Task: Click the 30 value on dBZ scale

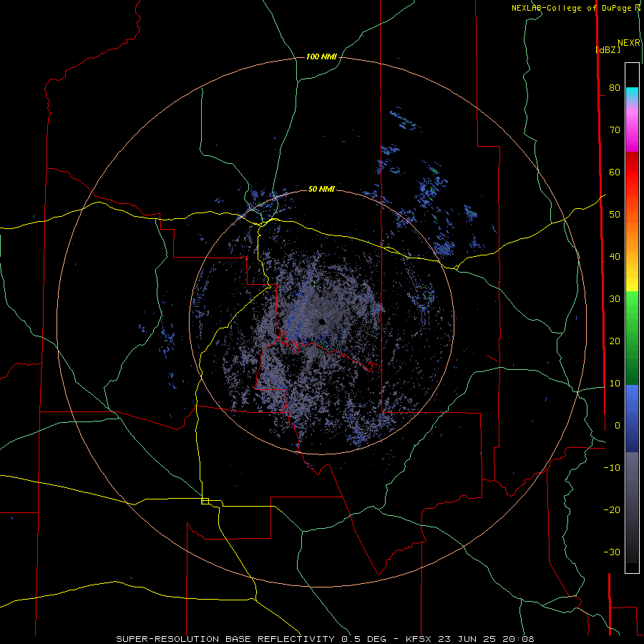Action: pyautogui.click(x=615, y=299)
